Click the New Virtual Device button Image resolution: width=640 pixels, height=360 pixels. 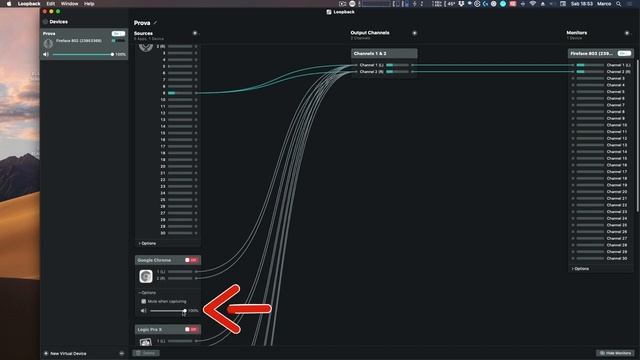[65, 353]
